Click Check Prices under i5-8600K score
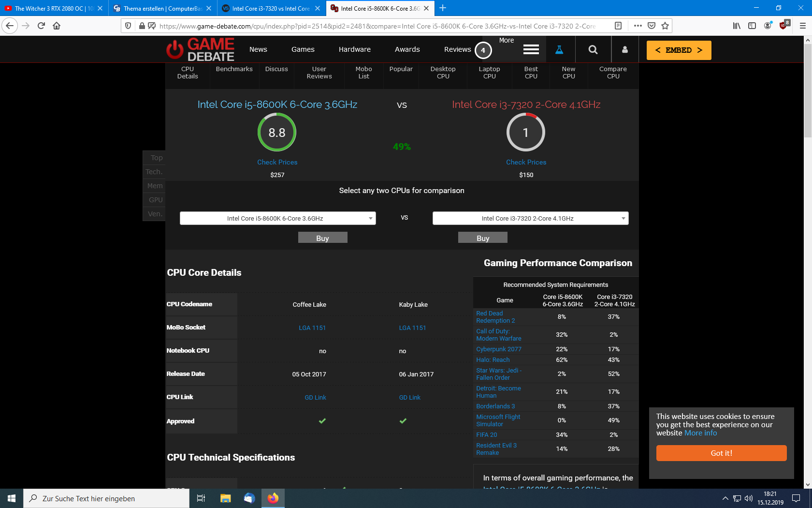 pyautogui.click(x=277, y=162)
